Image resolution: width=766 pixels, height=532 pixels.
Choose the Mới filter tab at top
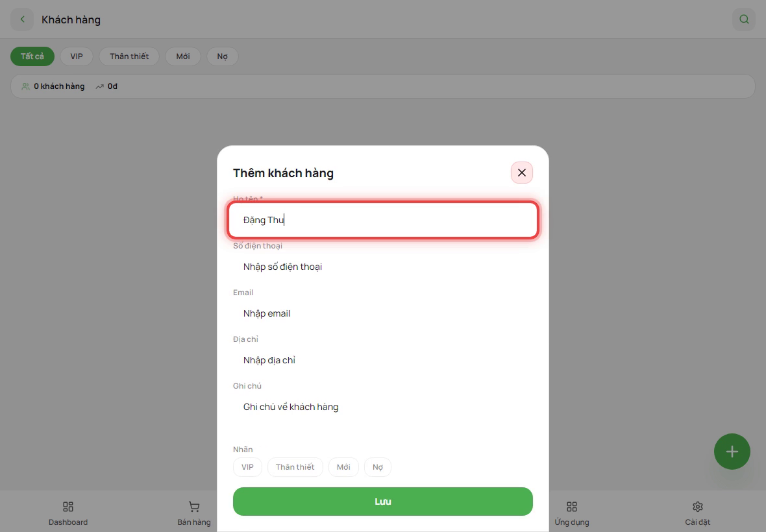[x=183, y=56]
